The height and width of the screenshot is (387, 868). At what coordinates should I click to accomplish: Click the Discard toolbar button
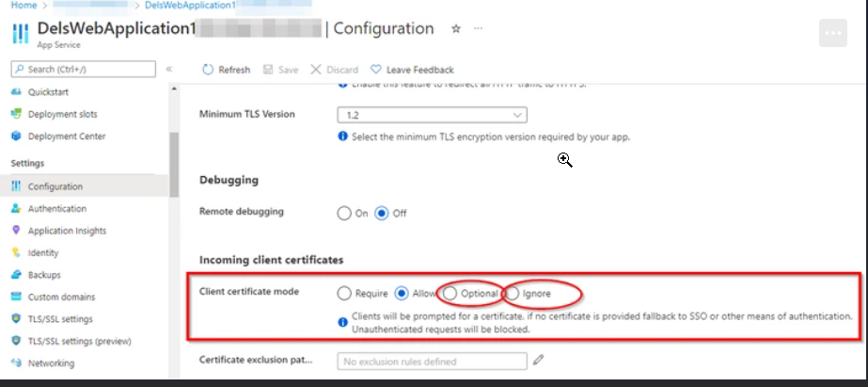335,70
